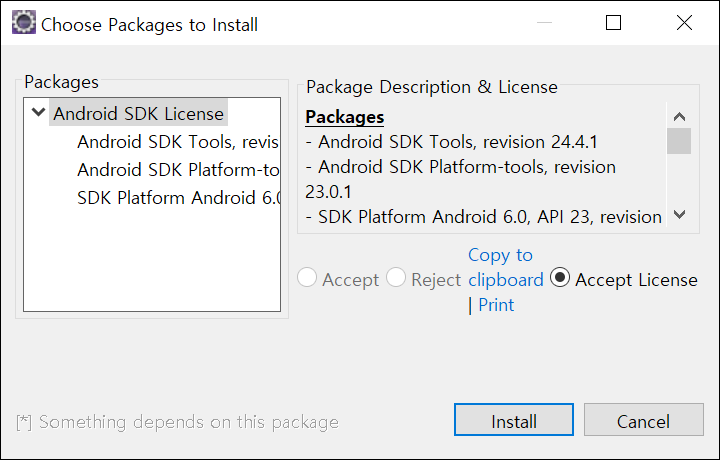Select the SDK Platform Android 6.0 package row
This screenshot has width=720, height=460.
tap(179, 198)
